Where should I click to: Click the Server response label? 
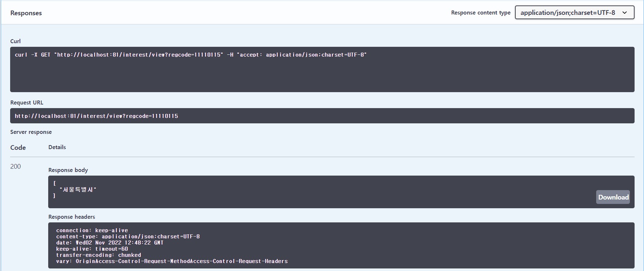click(x=31, y=132)
